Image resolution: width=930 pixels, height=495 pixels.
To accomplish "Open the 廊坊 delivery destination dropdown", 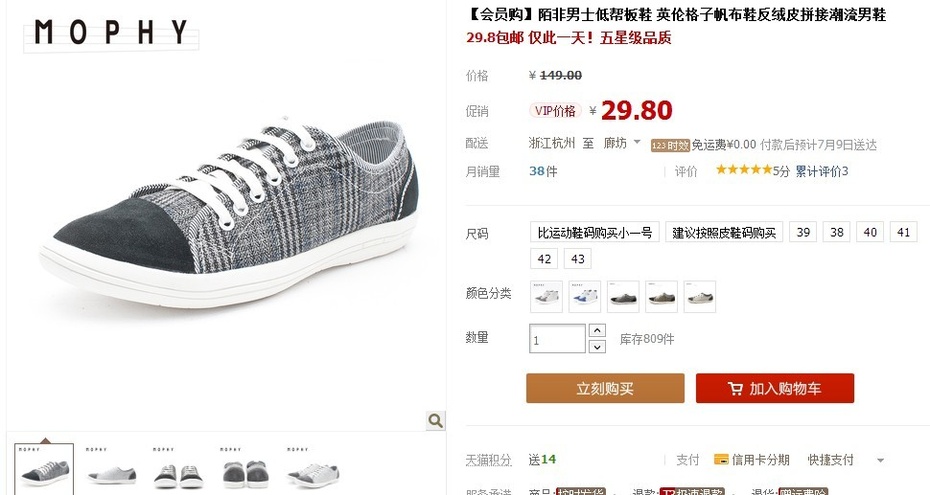I will [x=622, y=143].
